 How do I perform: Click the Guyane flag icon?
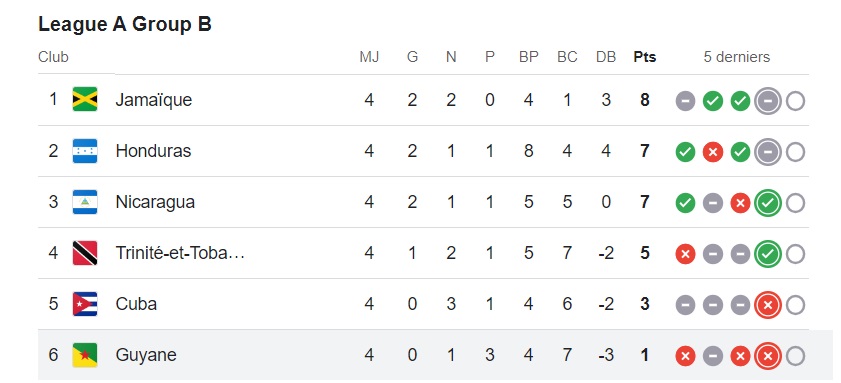(x=85, y=355)
